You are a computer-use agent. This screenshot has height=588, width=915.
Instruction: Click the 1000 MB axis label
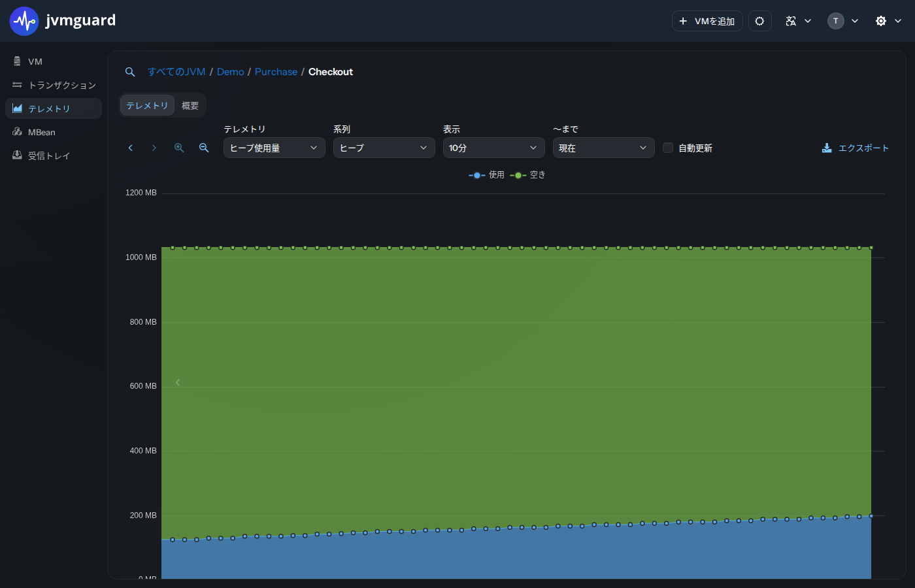(x=141, y=257)
